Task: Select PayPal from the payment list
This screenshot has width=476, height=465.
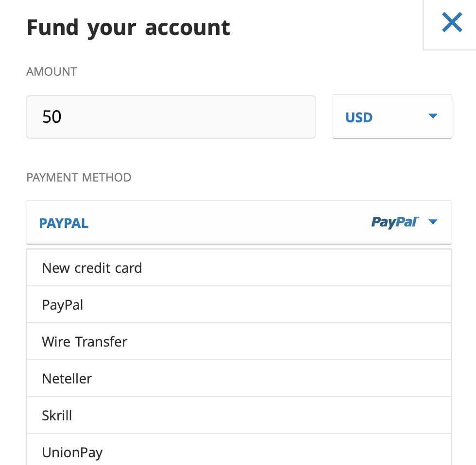Action: tap(239, 304)
